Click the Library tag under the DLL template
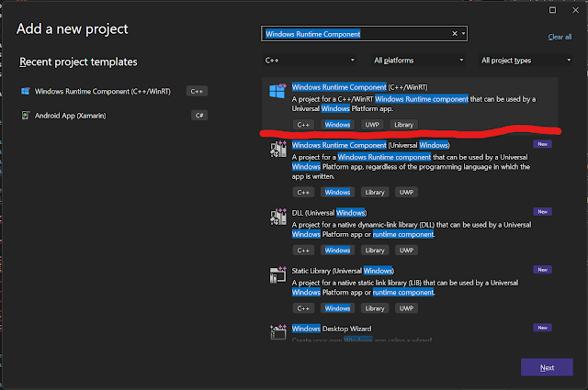588x390 pixels. (375, 251)
